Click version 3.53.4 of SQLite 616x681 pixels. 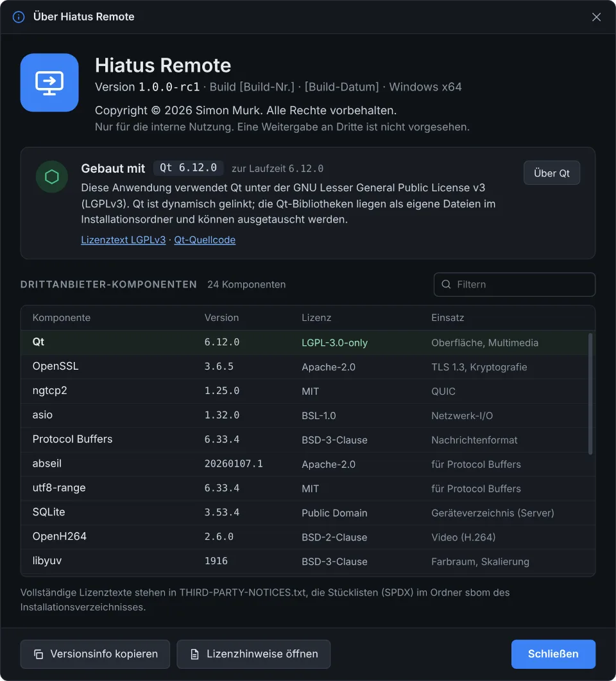tap(222, 513)
